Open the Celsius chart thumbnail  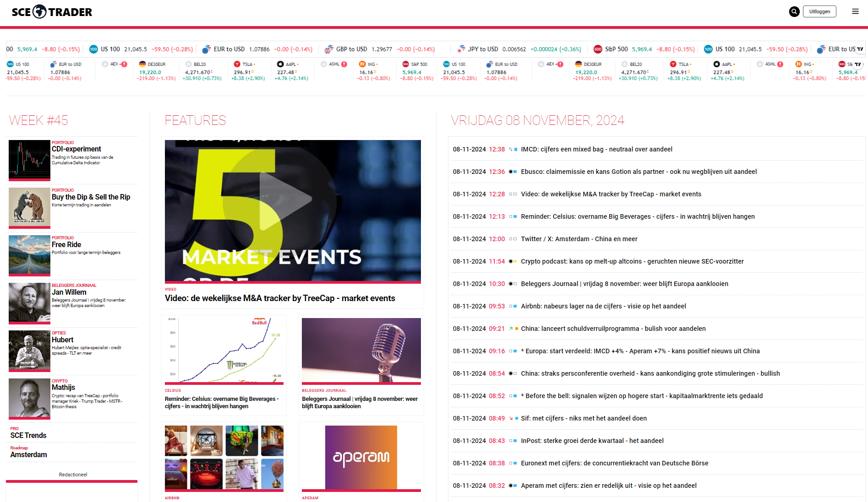[224, 351]
